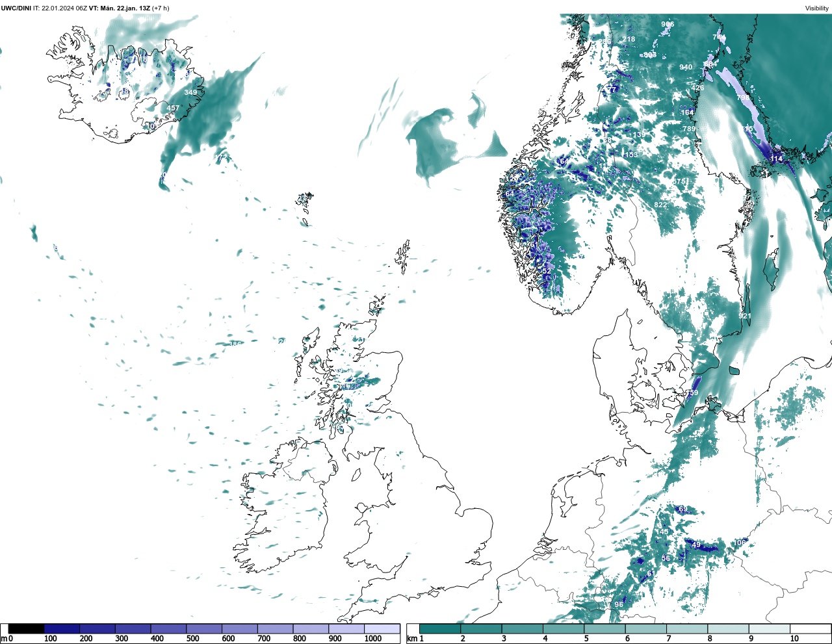Click the 100–200 m dark blue swatch
832x644 pixels.
[62, 628]
